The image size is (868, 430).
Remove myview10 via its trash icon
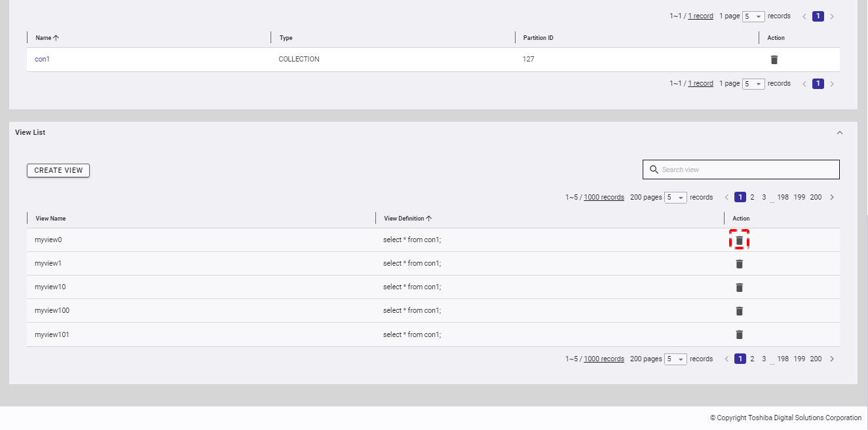click(739, 287)
